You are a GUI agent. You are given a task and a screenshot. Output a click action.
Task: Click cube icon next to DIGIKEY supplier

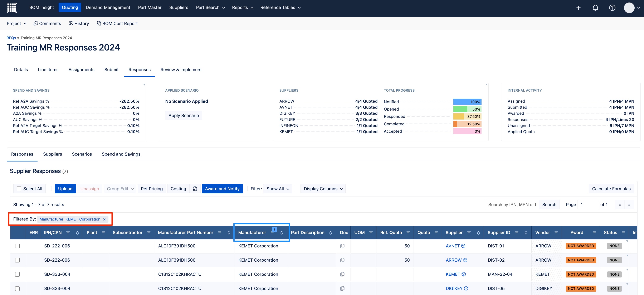[x=466, y=289]
